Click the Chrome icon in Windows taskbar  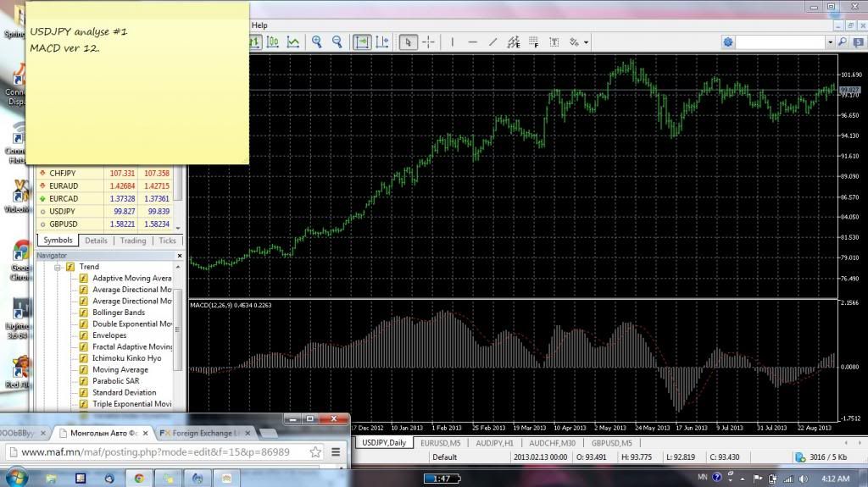tap(139, 478)
